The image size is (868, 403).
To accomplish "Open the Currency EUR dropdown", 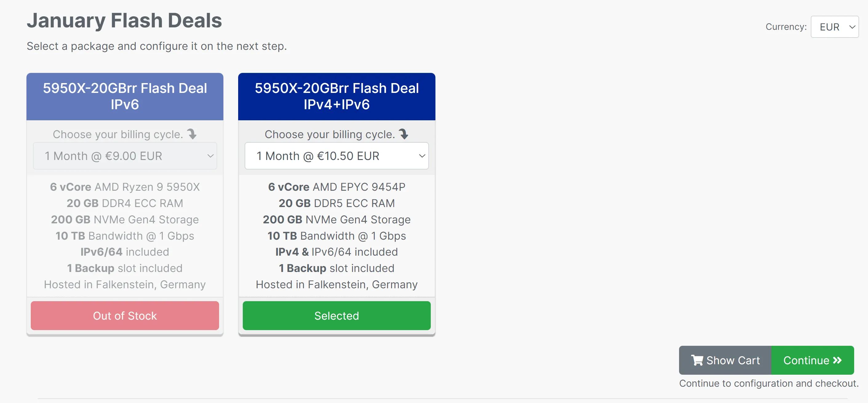I will pos(834,27).
